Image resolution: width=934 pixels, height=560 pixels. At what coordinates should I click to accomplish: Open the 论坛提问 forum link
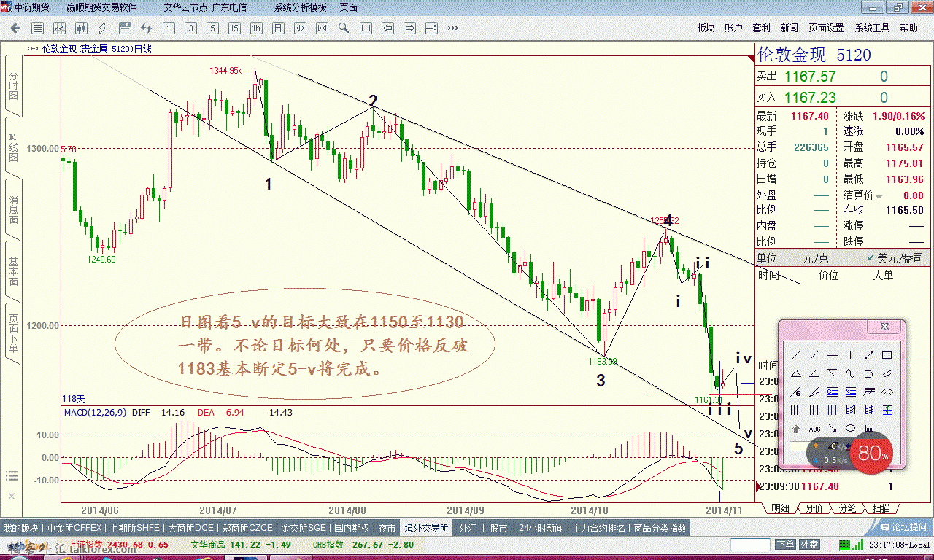pos(903,526)
